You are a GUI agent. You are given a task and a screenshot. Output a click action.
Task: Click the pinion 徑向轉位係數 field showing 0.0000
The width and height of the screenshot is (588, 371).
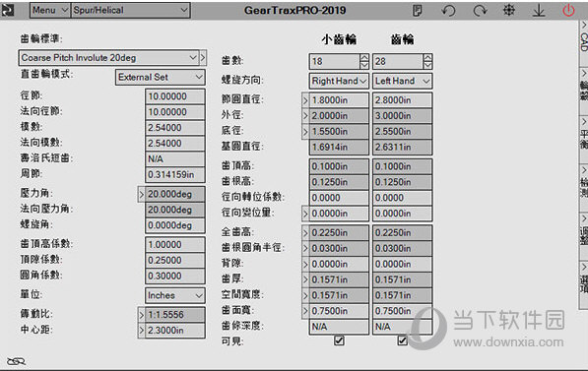point(339,198)
